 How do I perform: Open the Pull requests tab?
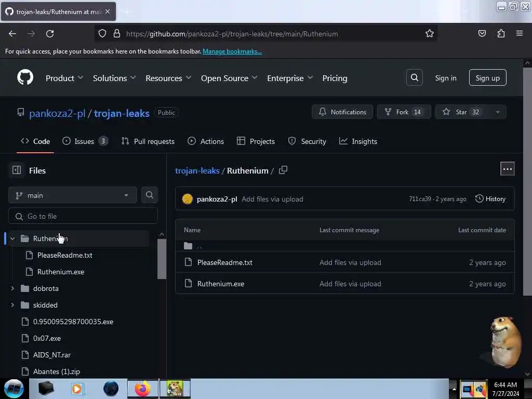click(148, 141)
